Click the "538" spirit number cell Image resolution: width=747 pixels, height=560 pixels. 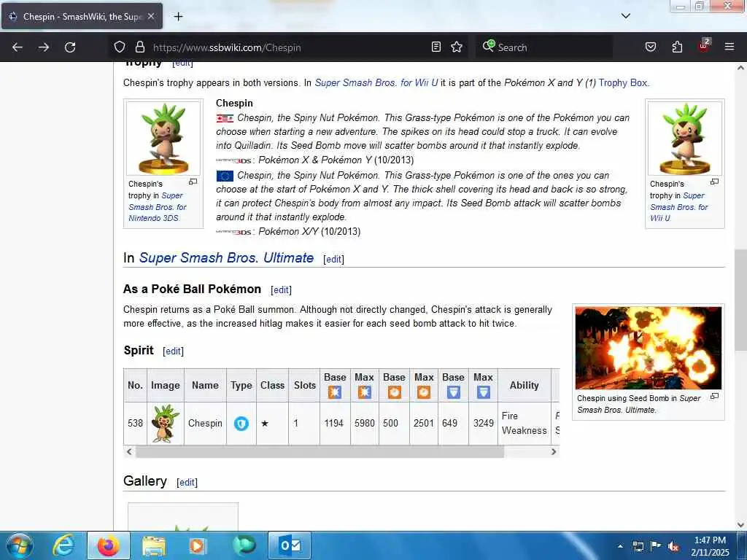(135, 424)
